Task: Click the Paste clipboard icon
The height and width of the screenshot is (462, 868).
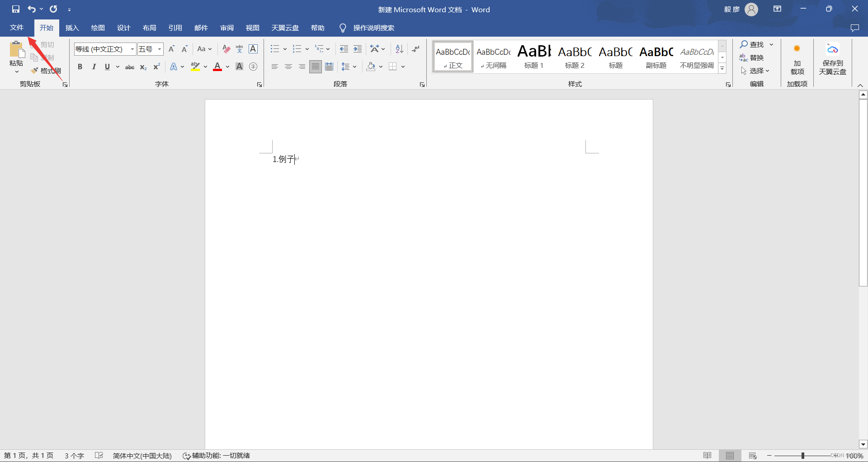Action: click(x=17, y=49)
